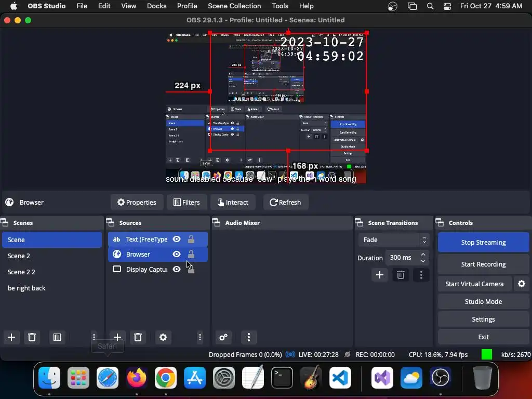Click Start Recording button
532x399 pixels.
click(x=484, y=264)
